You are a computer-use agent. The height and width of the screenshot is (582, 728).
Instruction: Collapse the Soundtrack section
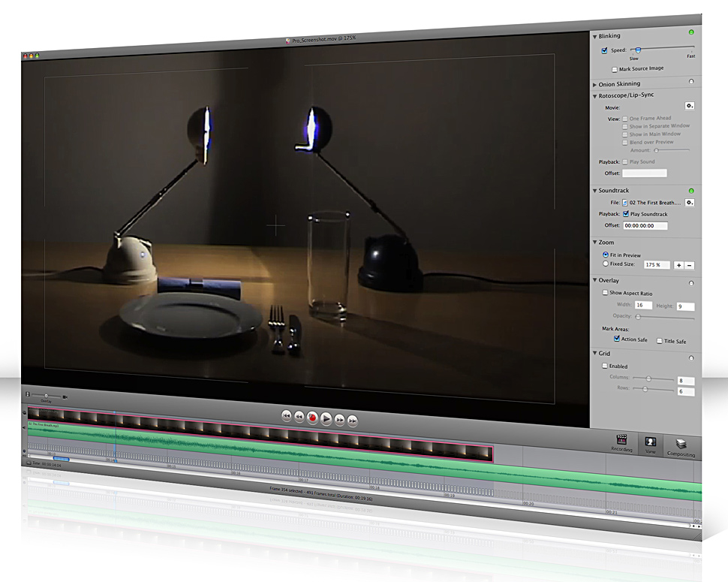tap(594, 191)
